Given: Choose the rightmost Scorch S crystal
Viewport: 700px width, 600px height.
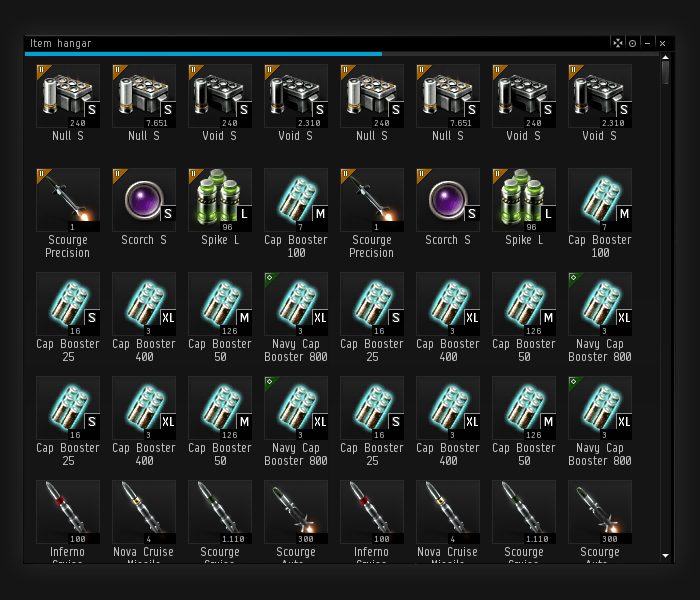Looking at the screenshot, I should pos(448,200).
